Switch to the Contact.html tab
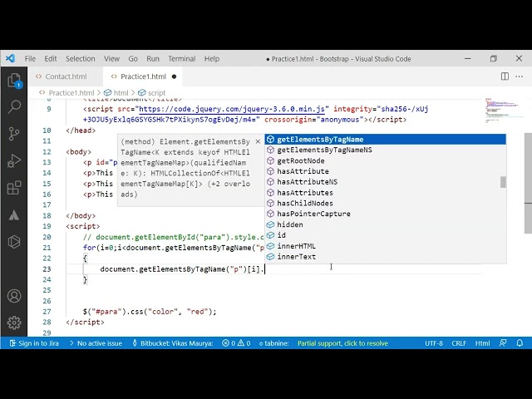532x399 pixels. 66,76
